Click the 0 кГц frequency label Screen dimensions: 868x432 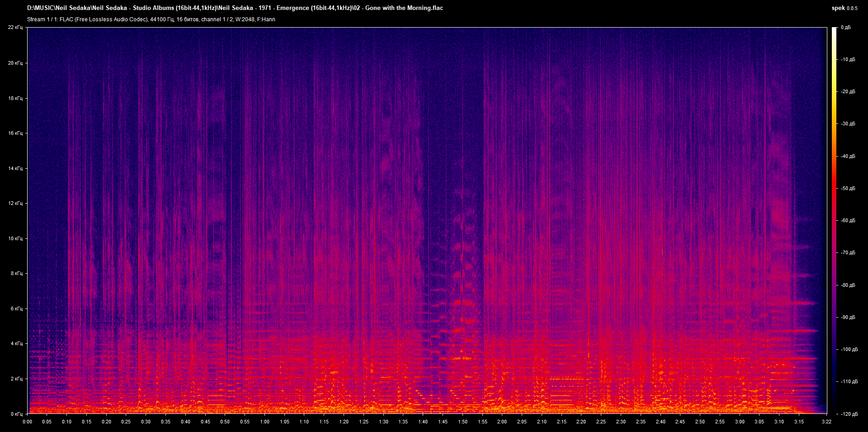(17, 414)
